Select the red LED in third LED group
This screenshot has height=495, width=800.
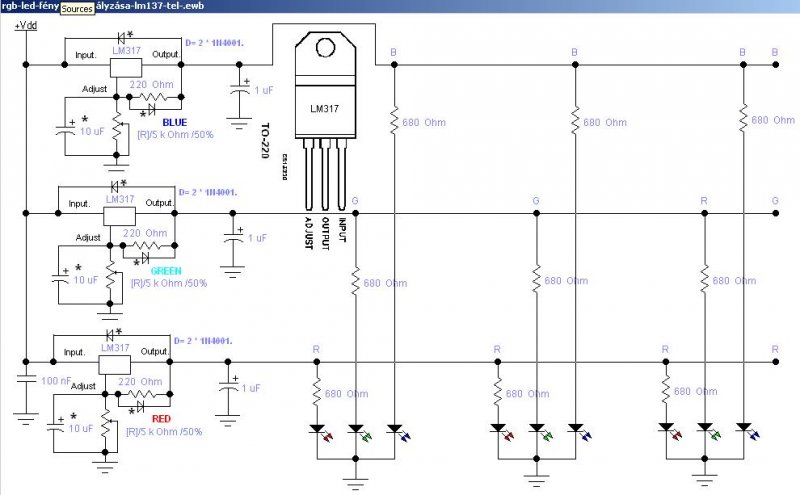pos(669,430)
